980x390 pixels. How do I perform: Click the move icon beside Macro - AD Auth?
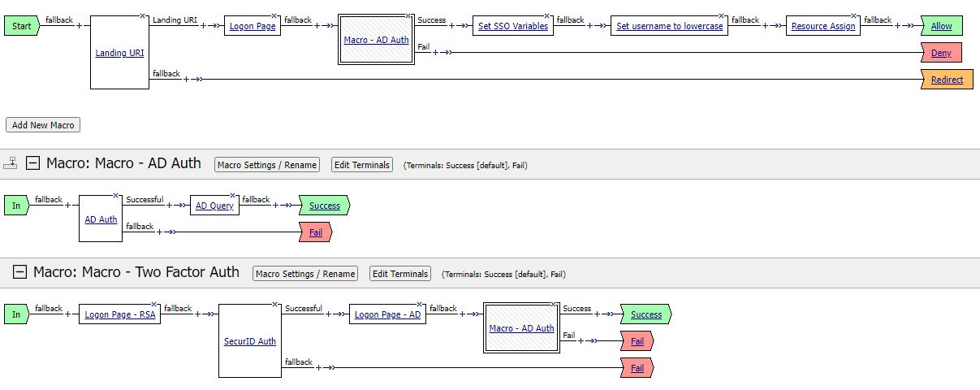(x=11, y=163)
